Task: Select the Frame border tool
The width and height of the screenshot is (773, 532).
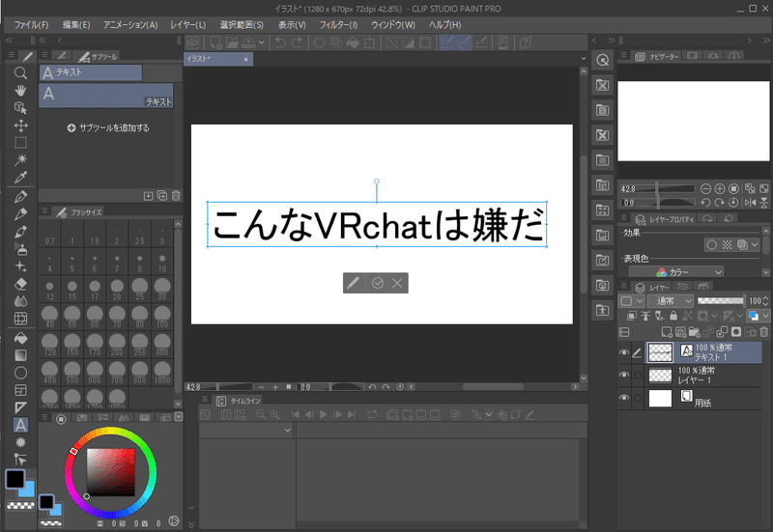Action: (20, 390)
